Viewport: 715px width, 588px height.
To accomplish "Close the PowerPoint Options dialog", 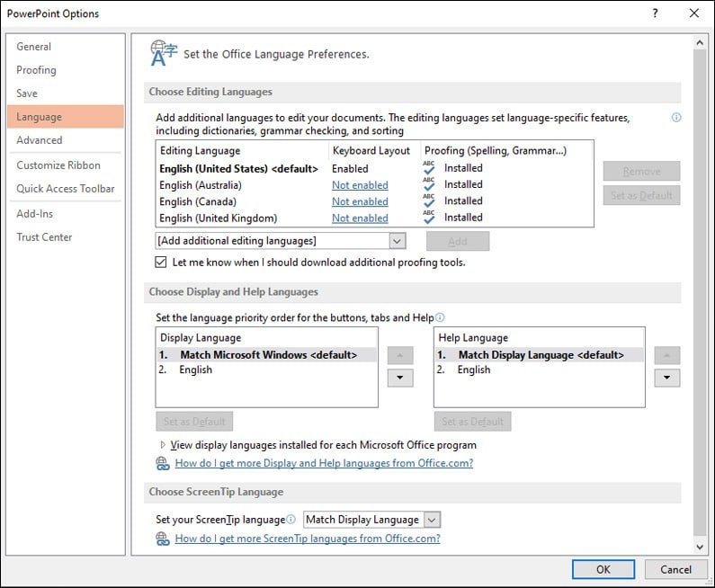I will (694, 13).
